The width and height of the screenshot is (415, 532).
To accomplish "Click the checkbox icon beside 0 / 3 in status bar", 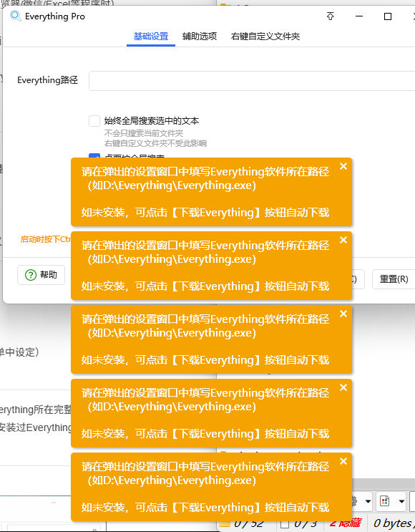I will click(285, 525).
